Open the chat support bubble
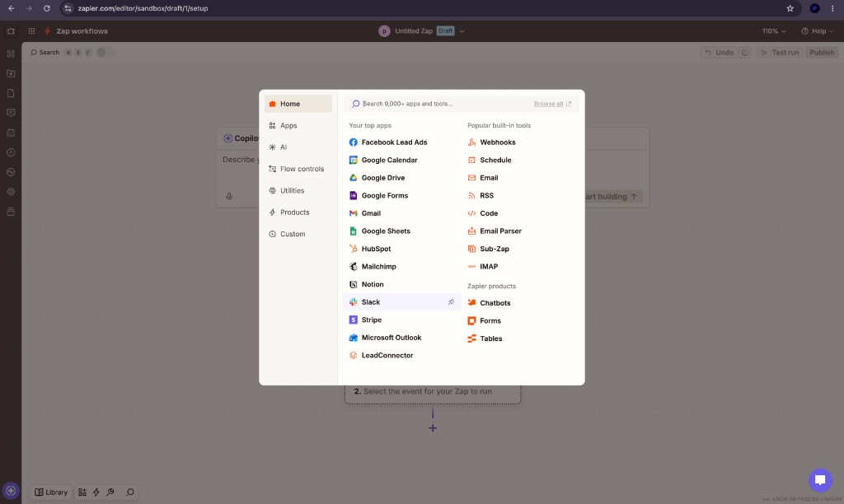 pyautogui.click(x=820, y=480)
